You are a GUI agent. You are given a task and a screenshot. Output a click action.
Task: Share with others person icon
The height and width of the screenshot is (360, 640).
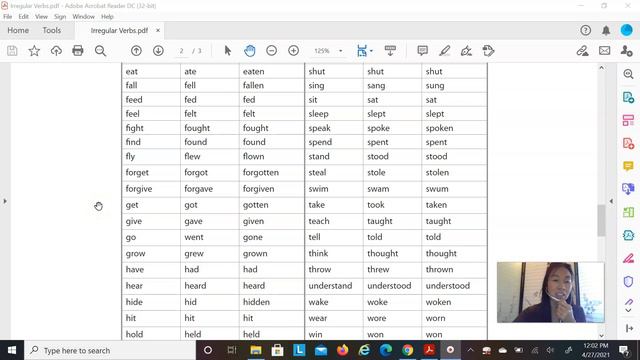626,51
